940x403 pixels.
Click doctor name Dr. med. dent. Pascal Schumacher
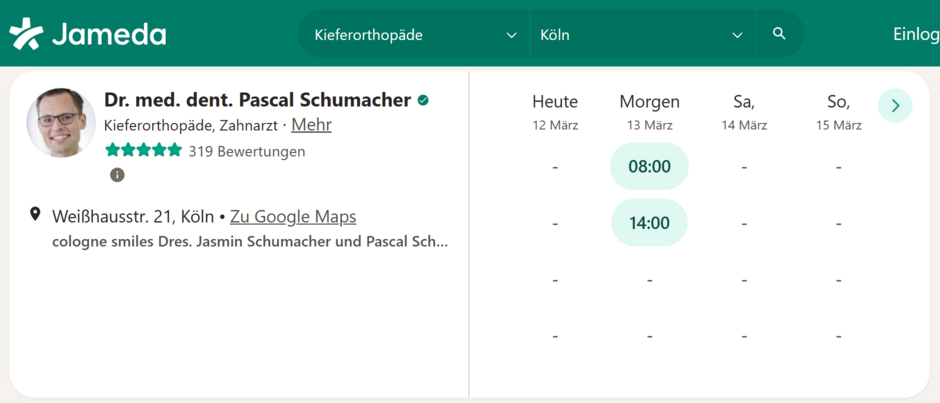coord(257,100)
